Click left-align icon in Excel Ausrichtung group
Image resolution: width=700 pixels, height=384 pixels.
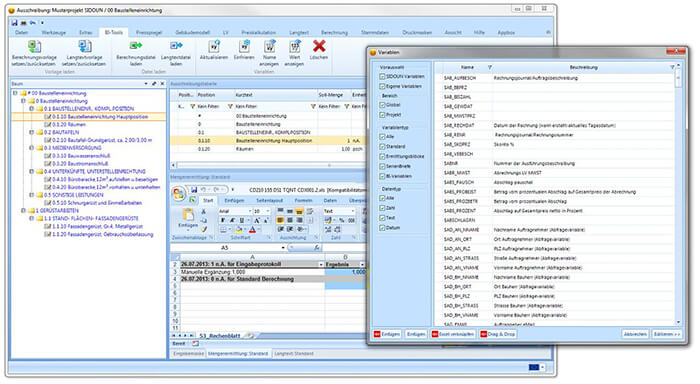(x=280, y=220)
